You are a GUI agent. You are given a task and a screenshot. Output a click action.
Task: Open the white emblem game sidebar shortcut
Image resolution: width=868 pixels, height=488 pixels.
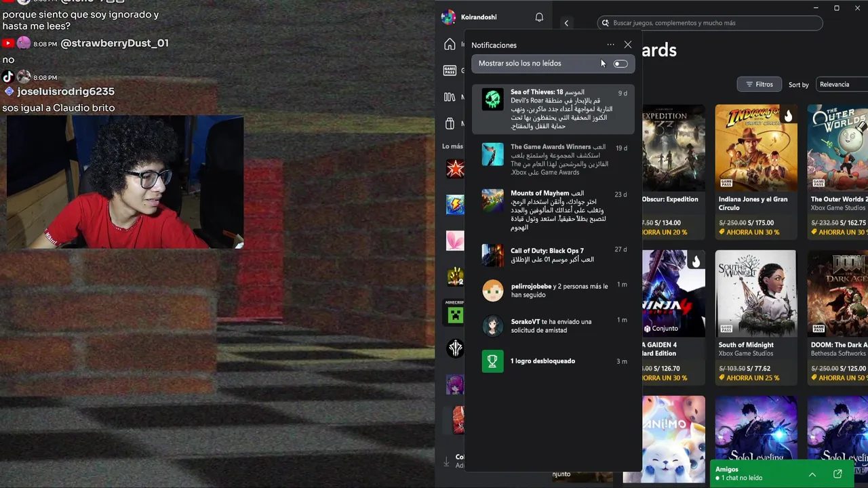point(455,348)
